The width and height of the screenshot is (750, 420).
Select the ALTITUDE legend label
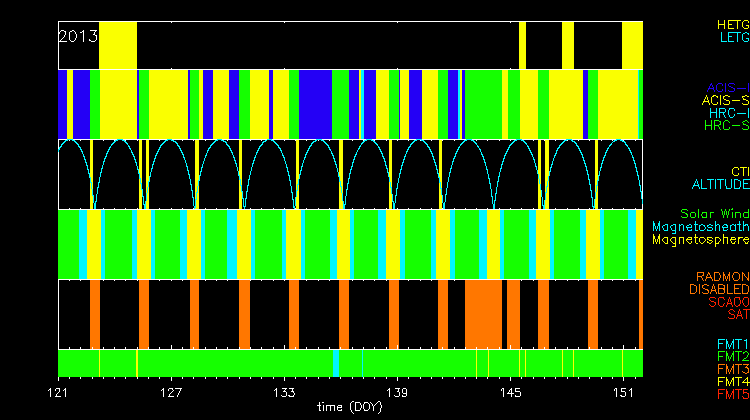coord(720,185)
